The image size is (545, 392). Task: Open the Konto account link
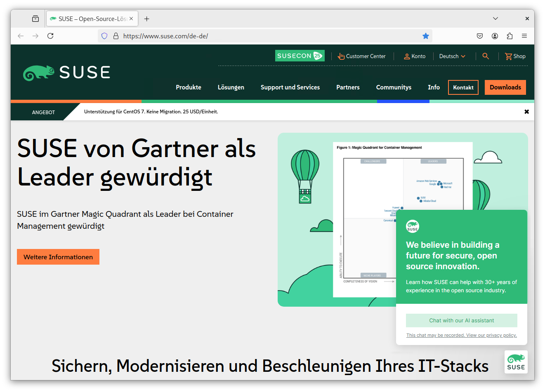(414, 56)
